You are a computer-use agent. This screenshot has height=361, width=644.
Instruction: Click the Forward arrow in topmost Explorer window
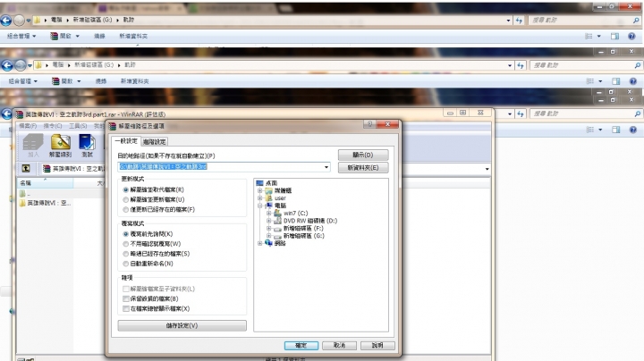point(19,20)
